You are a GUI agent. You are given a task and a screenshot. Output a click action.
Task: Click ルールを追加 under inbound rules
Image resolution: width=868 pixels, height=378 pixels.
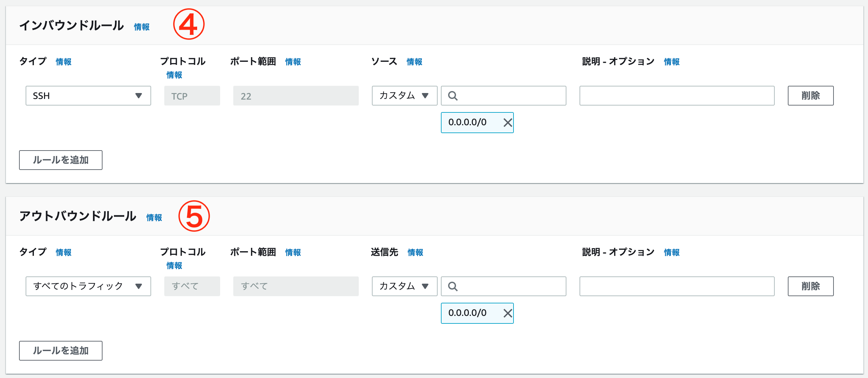click(x=61, y=160)
